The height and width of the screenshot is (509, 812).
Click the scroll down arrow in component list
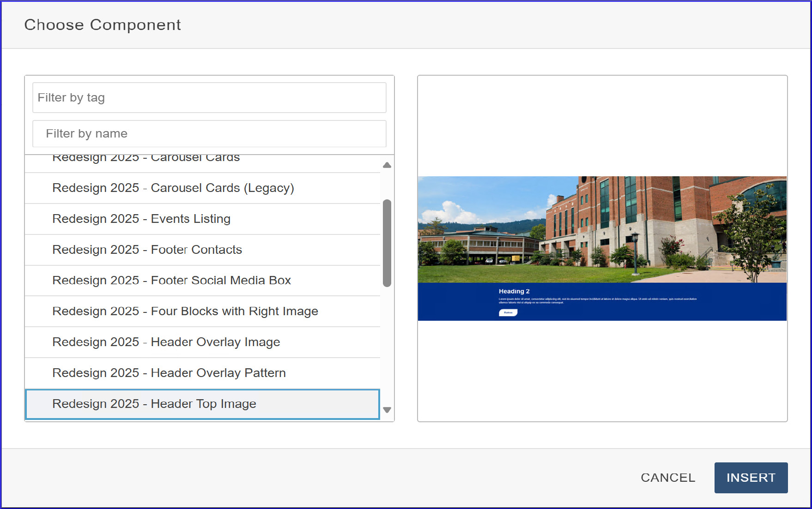coord(387,410)
